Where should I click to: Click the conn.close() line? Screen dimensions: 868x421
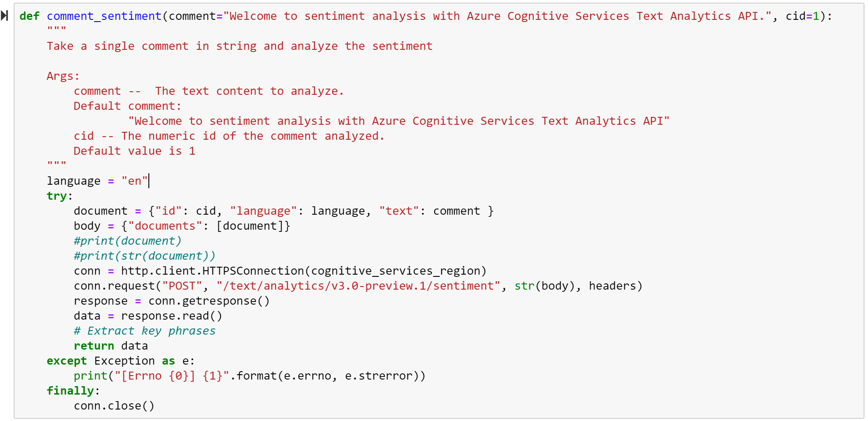pos(114,406)
